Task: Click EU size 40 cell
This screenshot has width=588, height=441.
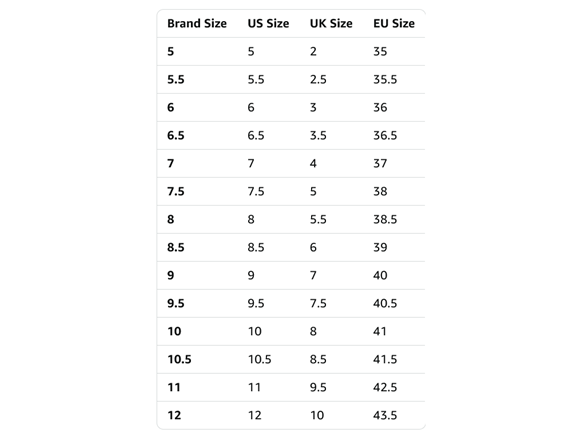Action: (380, 276)
